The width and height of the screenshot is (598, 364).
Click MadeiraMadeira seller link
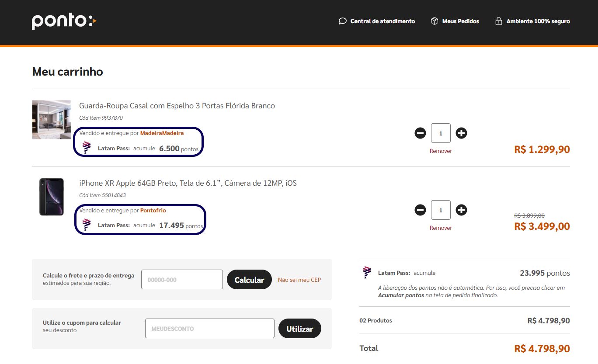click(x=162, y=133)
